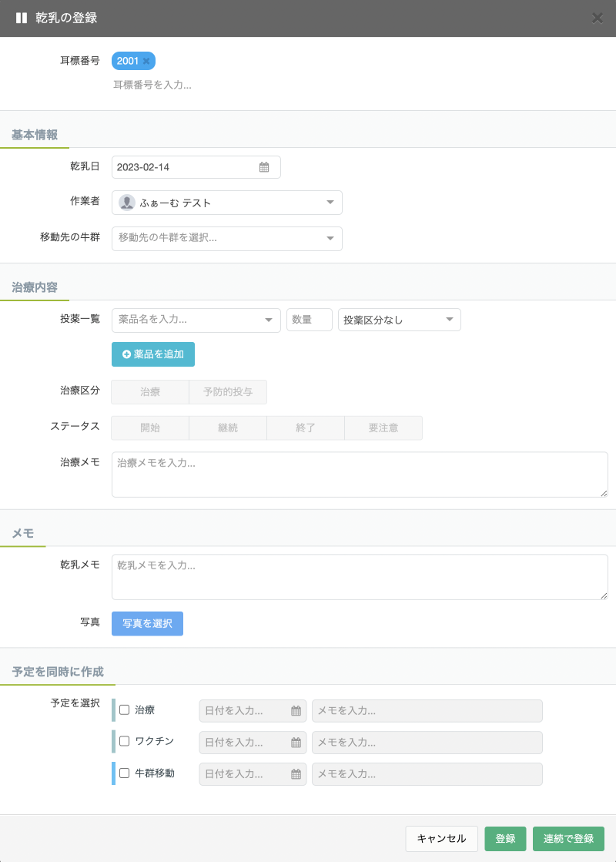Click the 薬品を追加 button
Viewport: 616px width, 862px height.
click(153, 354)
